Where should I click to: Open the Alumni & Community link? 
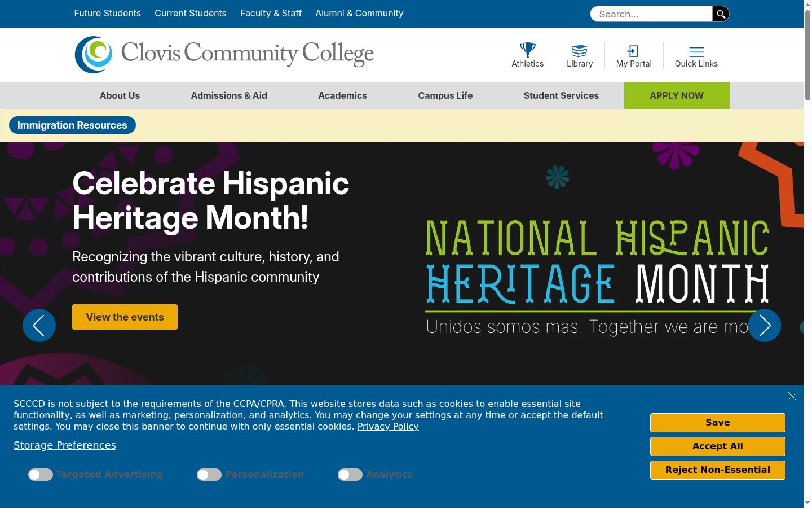pos(359,13)
